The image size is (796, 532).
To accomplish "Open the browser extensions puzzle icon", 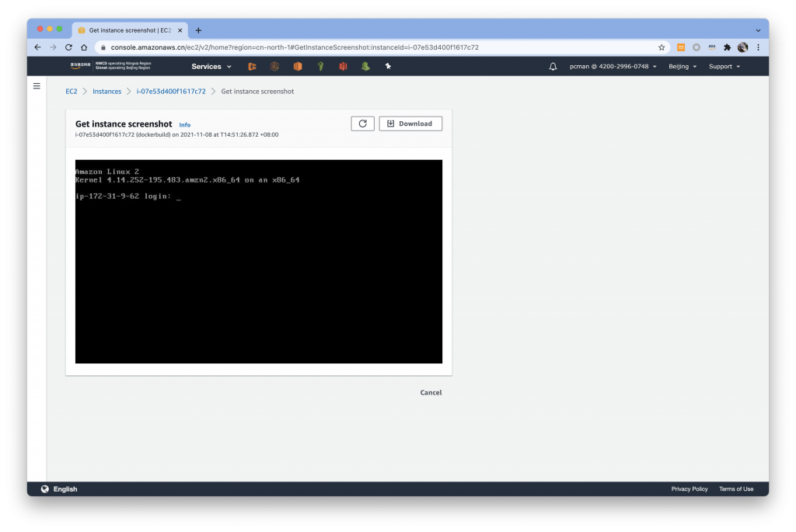I will (x=727, y=47).
